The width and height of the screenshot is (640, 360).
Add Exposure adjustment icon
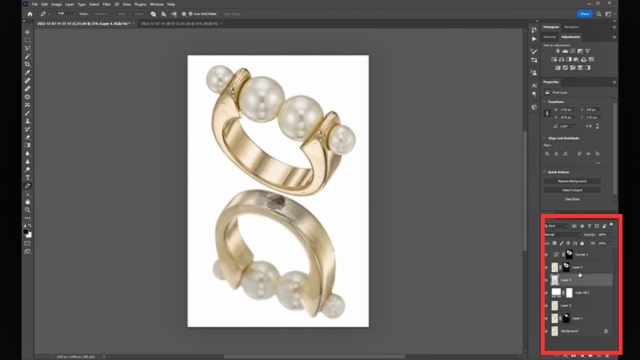(580, 51)
